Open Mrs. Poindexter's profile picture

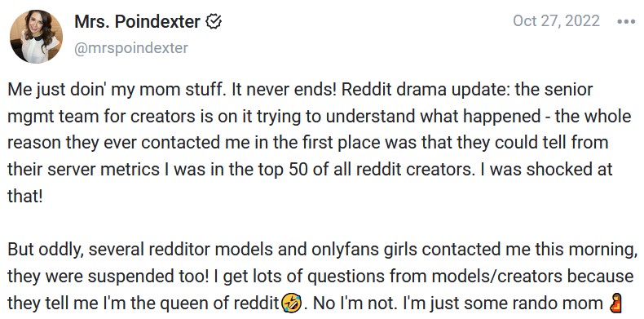tap(36, 36)
